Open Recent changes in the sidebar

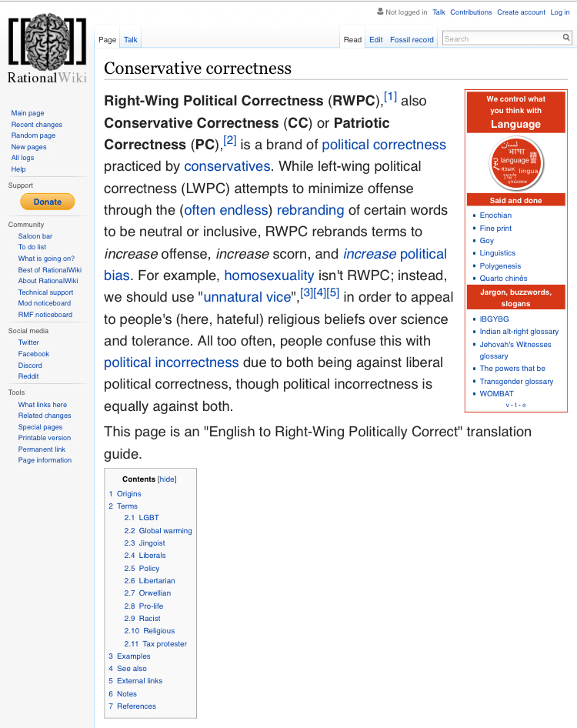(37, 125)
